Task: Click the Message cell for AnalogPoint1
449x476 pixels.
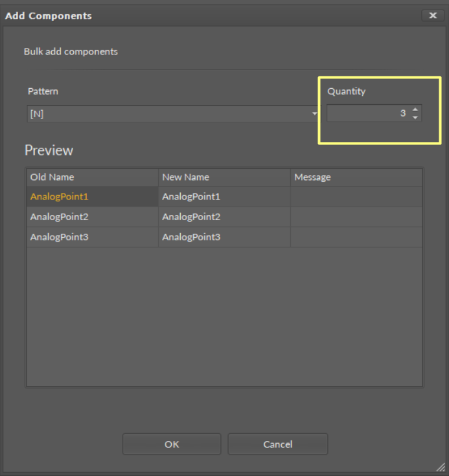Action: click(x=356, y=197)
